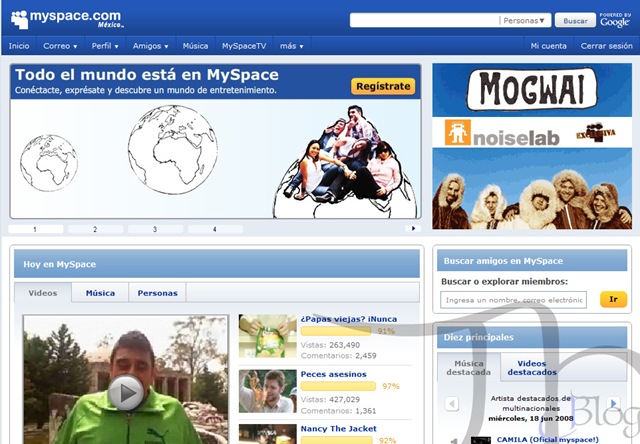Open Mi cuenta
Image resolution: width=640 pixels, height=444 pixels.
(x=549, y=46)
